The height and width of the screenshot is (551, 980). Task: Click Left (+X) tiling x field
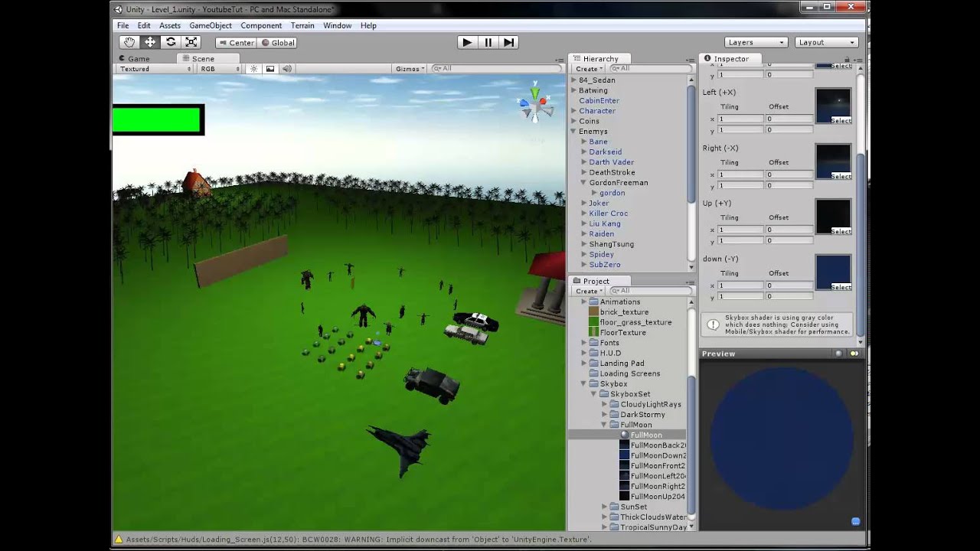pos(740,119)
